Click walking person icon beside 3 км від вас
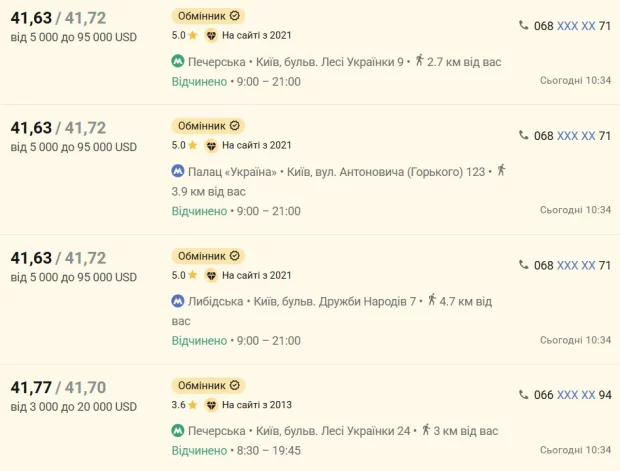 pyautogui.click(x=425, y=429)
